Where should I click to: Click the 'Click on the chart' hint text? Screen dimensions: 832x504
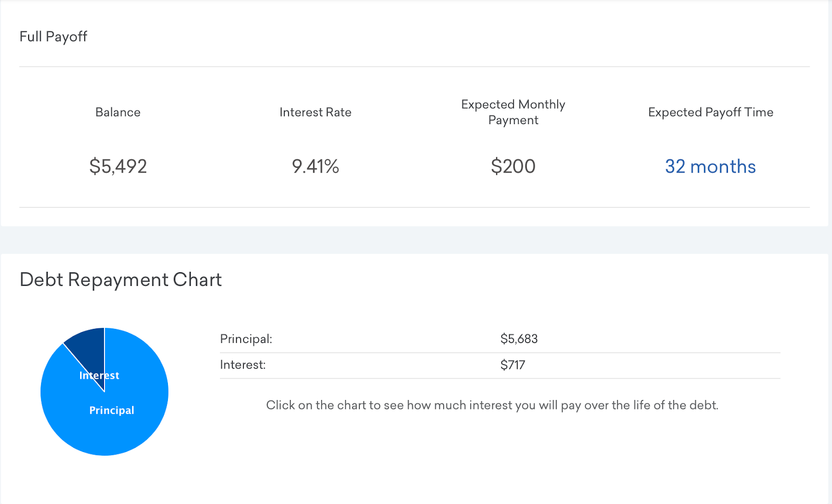click(492, 405)
